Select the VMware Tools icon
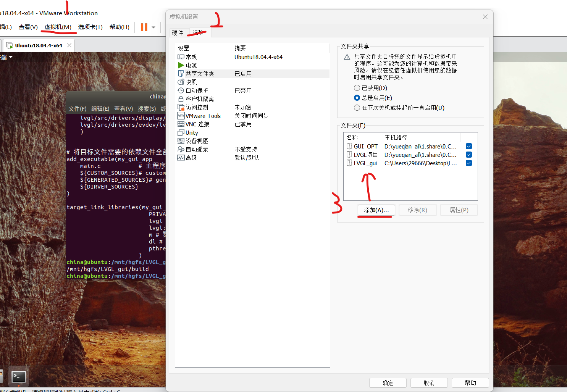This screenshot has width=567, height=392. pos(181,116)
